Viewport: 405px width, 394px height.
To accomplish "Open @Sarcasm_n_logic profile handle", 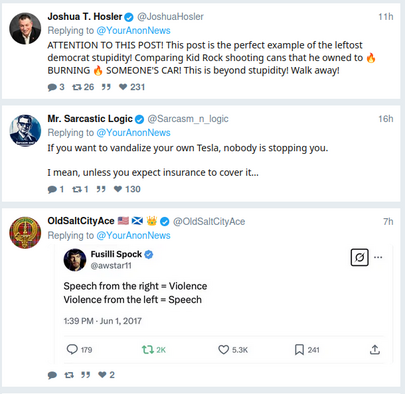I will 188,119.
